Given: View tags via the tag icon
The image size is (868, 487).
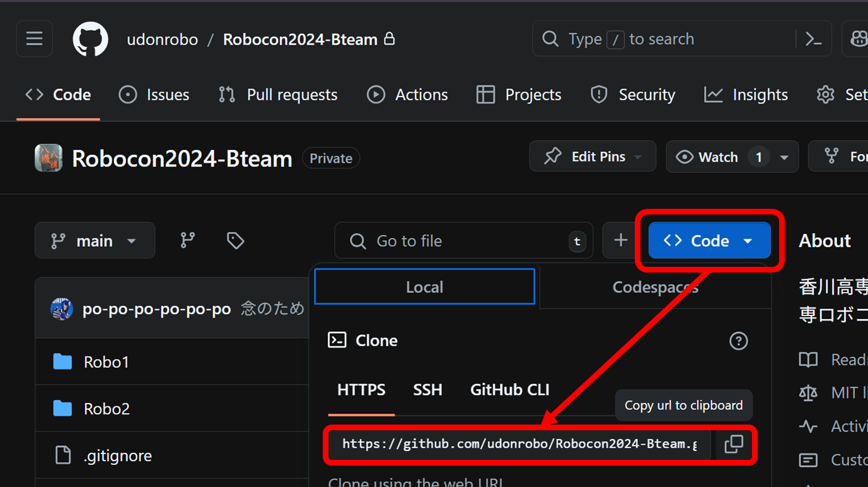Looking at the screenshot, I should coord(235,240).
